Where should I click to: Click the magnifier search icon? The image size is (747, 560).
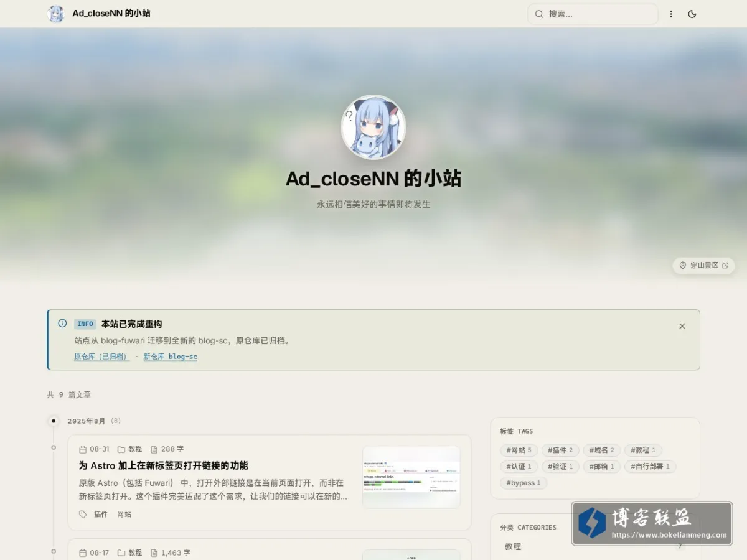tap(539, 14)
